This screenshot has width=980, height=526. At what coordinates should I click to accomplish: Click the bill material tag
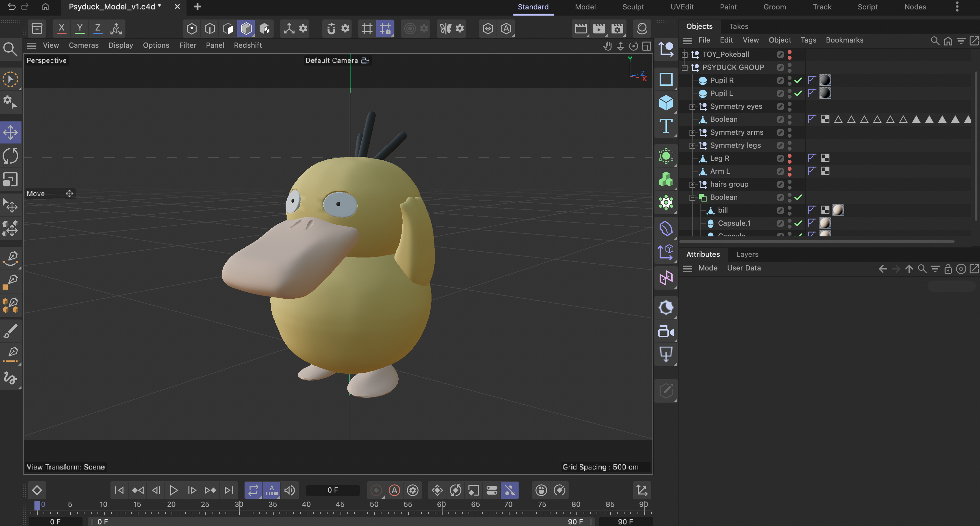coord(838,210)
